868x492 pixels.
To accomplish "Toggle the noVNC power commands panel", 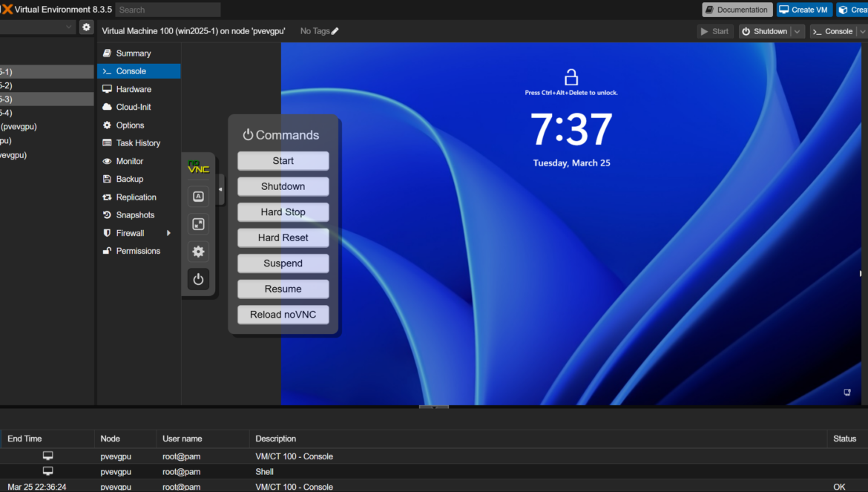I will [x=198, y=280].
